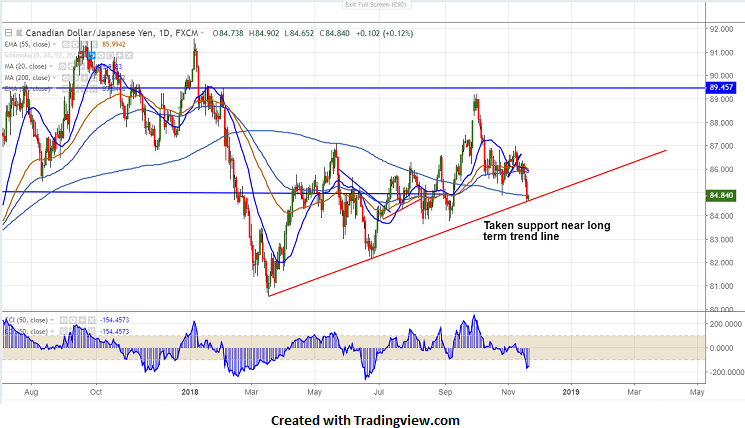Click the EMA (55, close) indicator name
The height and width of the screenshot is (428, 745).
click(x=27, y=44)
